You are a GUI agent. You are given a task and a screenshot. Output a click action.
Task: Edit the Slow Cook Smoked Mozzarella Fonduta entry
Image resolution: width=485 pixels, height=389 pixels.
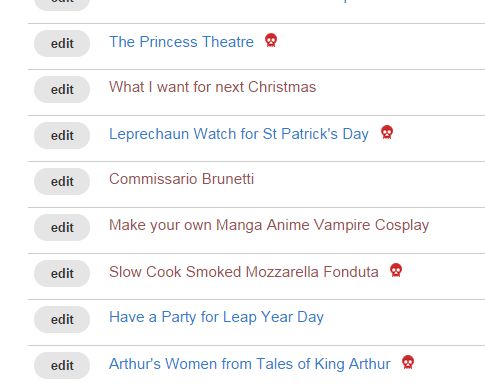coord(62,273)
